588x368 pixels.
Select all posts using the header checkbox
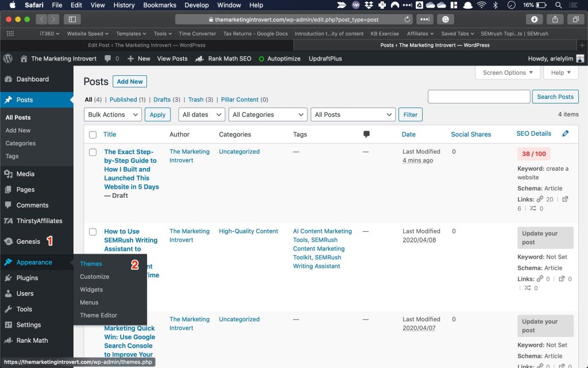92,134
